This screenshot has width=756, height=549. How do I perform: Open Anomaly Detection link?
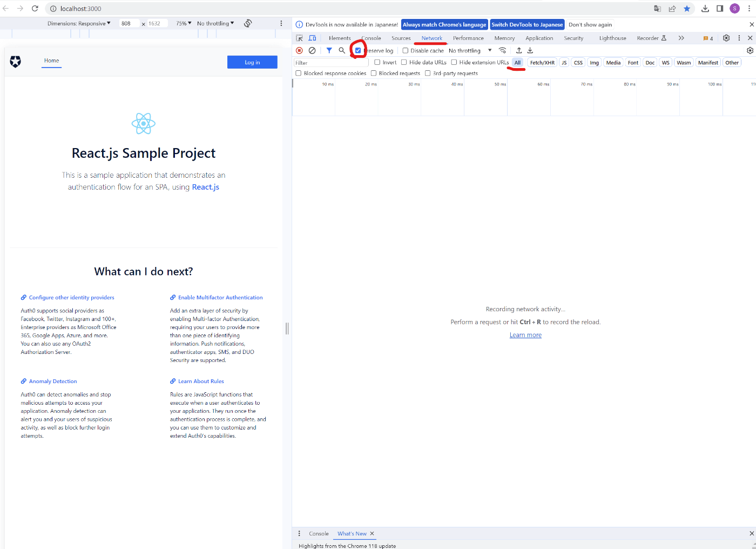coord(53,381)
